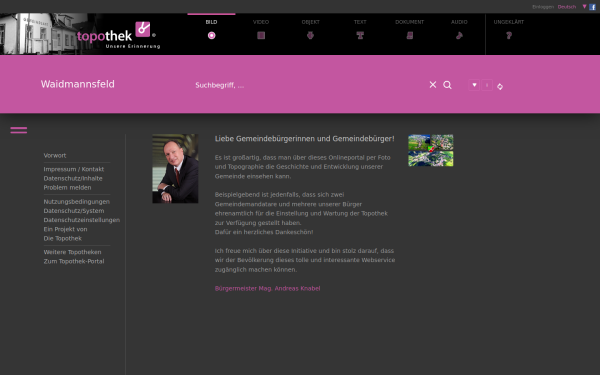Run search with the magnifier icon
This screenshot has width=600, height=375.
tap(447, 85)
